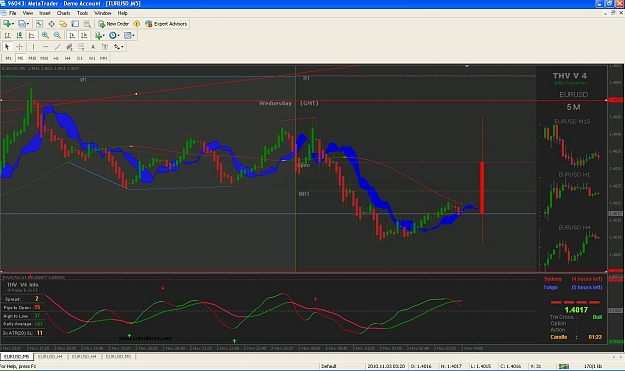625x371 pixels.
Task: Click the EURUSD H1 mini chart
Action: [x=572, y=198]
